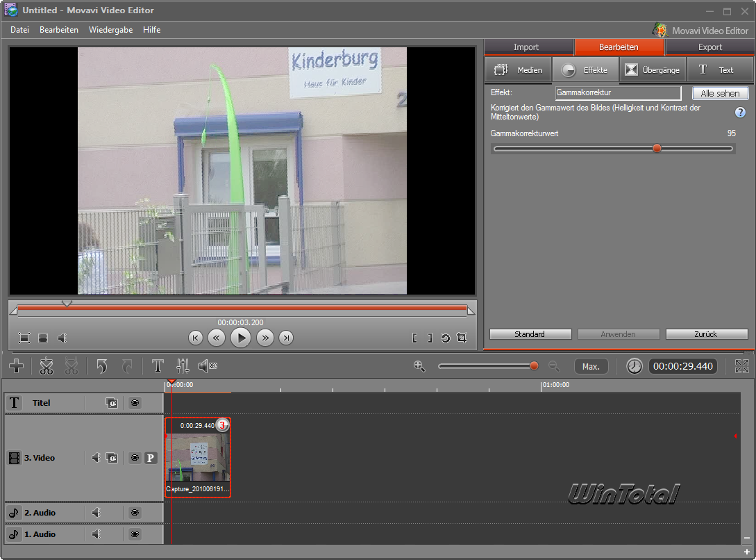Open the help question mark icon
The image size is (756, 560).
click(x=740, y=113)
